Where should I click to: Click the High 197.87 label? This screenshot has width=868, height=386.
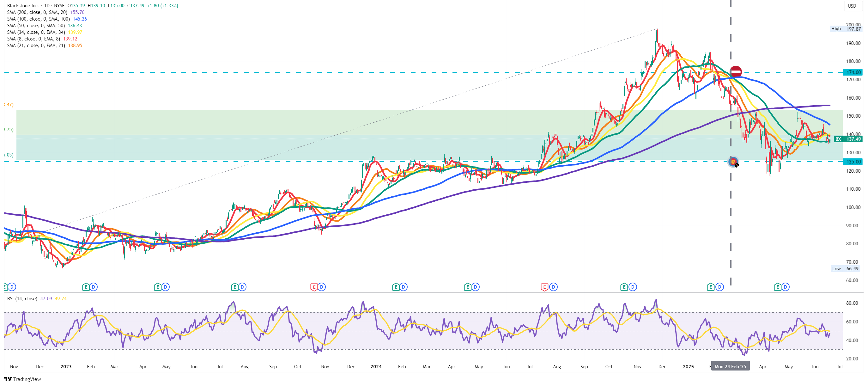(846, 29)
